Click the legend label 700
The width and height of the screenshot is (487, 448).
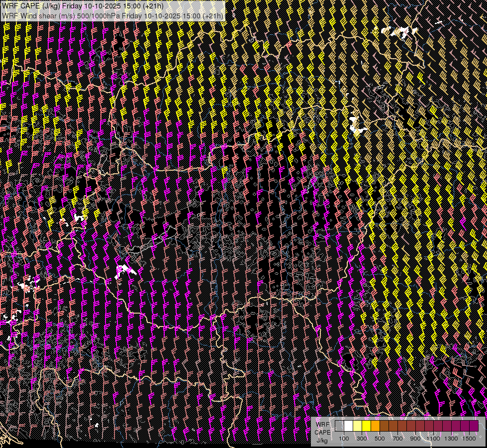(397, 439)
